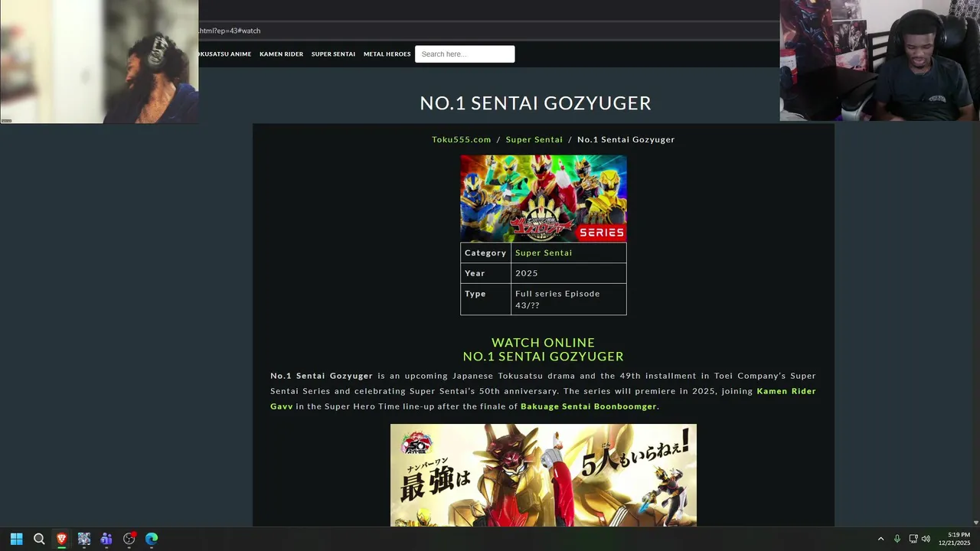Focus the 'Search here...' input field
The width and height of the screenshot is (980, 551).
click(465, 54)
